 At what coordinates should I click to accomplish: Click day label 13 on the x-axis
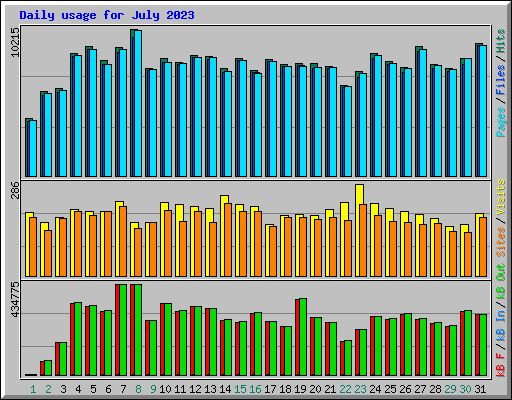pos(210,389)
